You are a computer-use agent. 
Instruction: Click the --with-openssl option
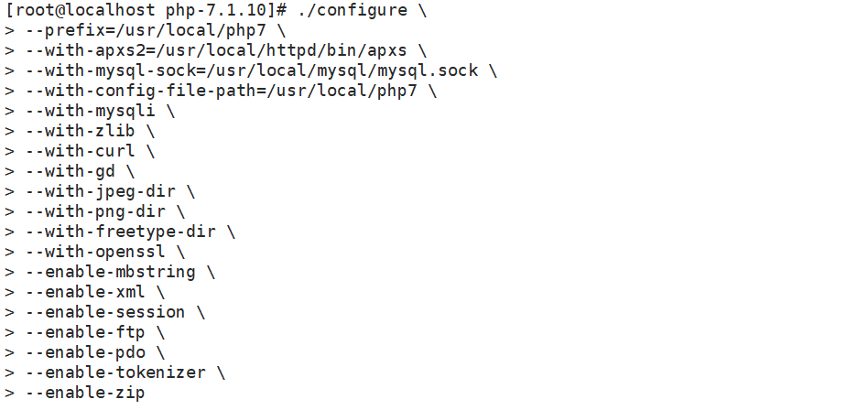click(x=94, y=252)
